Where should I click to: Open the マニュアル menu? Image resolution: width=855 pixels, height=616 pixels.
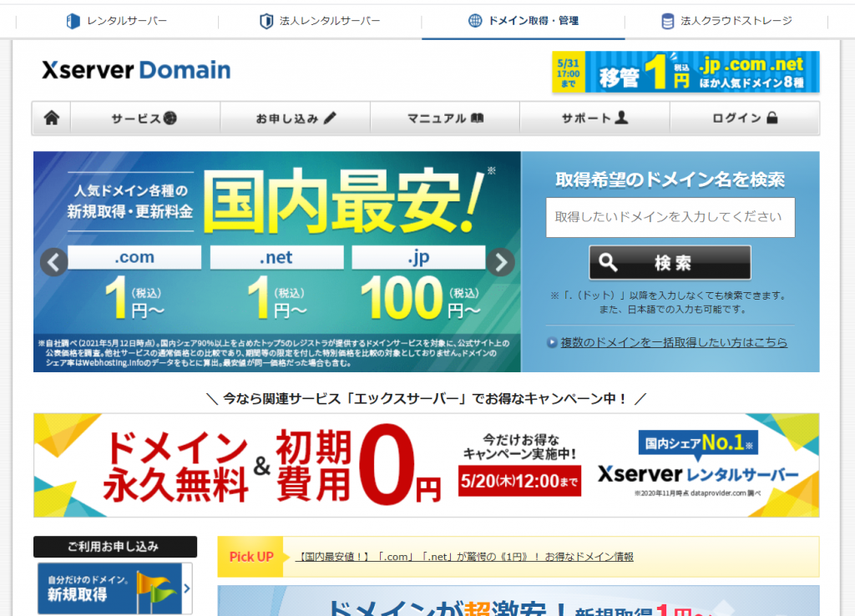pyautogui.click(x=445, y=119)
